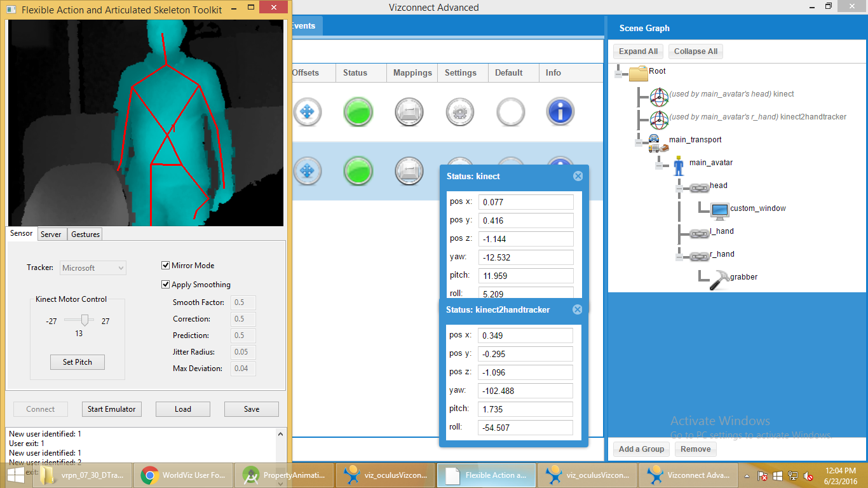Click the Settings gear icon in first row
The height and width of the screenshot is (488, 868).
(459, 112)
